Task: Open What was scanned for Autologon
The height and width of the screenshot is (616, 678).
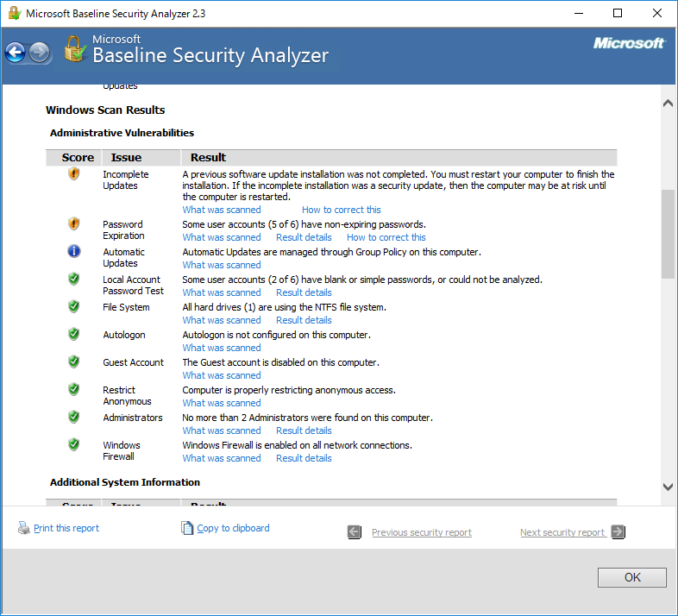Action: [222, 349]
